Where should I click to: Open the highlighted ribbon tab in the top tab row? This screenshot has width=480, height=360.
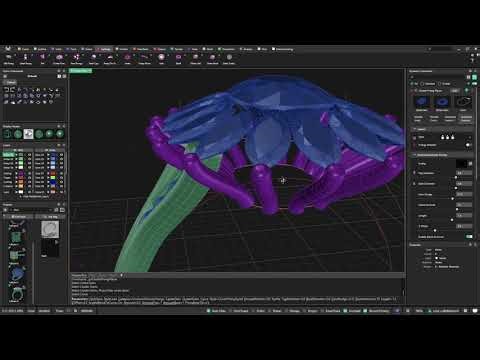(x=104, y=49)
